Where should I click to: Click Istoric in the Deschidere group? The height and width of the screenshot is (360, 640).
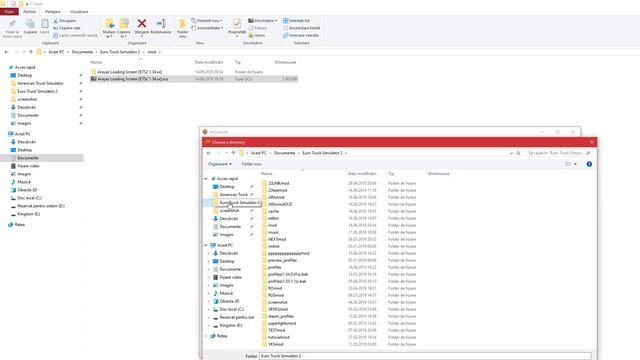[x=257, y=35]
